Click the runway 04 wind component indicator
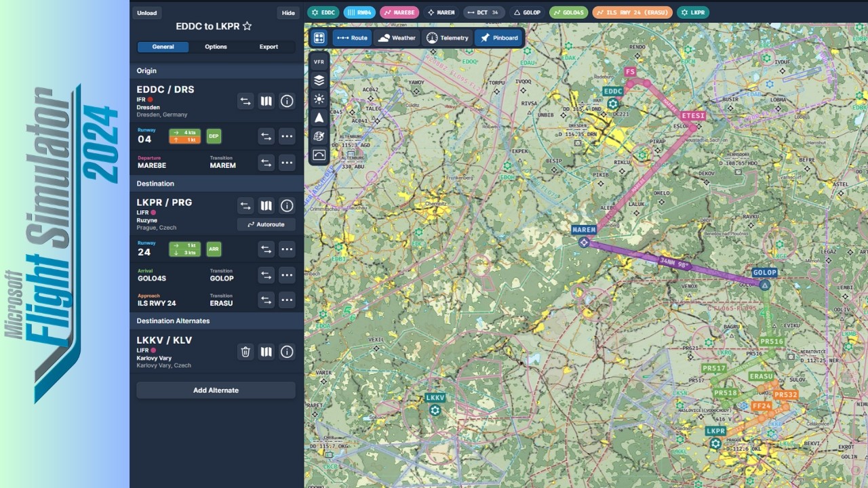Screen dimensions: 868x488 [184, 136]
